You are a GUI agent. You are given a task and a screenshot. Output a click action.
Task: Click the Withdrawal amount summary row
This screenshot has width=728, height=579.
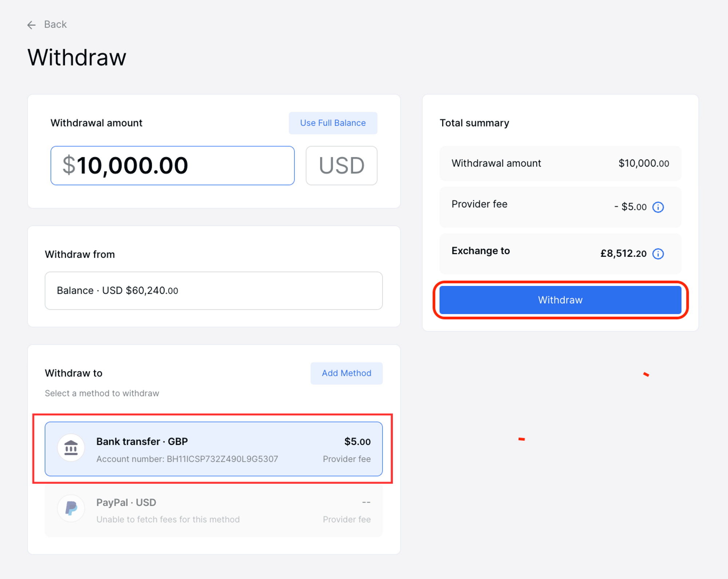tap(560, 163)
